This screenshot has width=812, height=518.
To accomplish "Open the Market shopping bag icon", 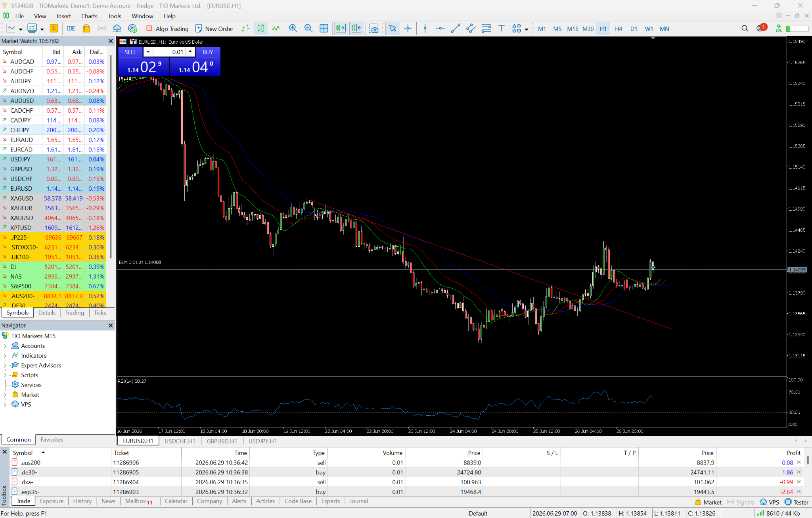I will click(86, 29).
